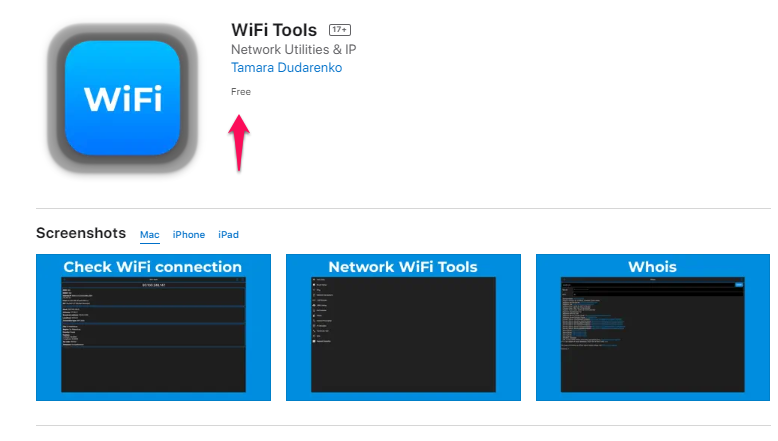Switch screenshots to the iPhone tab
778x441 pixels.
[x=189, y=235]
